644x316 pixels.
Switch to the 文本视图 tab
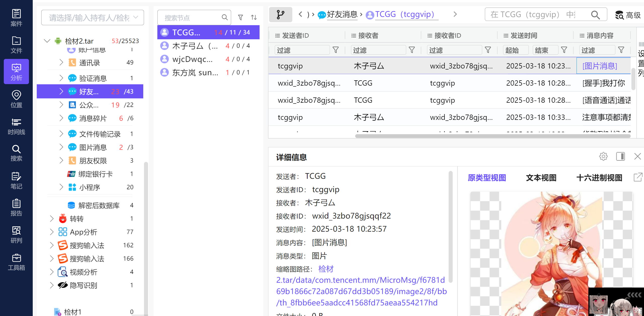(x=541, y=178)
